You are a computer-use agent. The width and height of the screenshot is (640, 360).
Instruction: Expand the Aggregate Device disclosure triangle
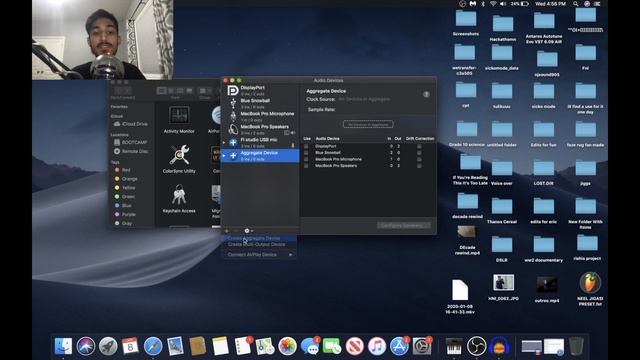[x=224, y=156]
